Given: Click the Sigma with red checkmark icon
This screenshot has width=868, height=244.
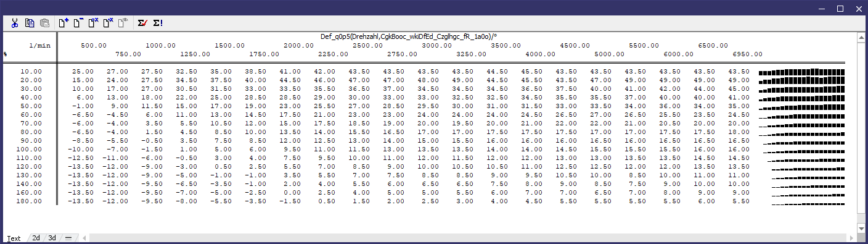Looking at the screenshot, I should 142,23.
